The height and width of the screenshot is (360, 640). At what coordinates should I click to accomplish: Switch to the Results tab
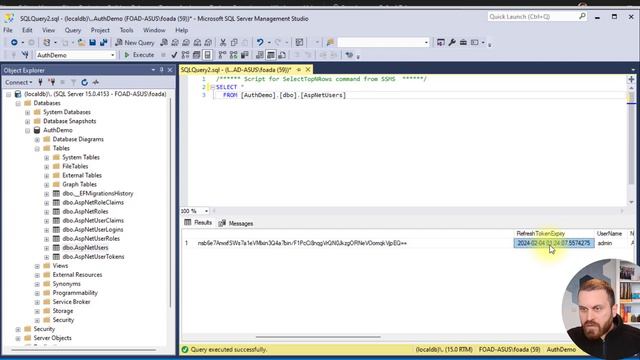[x=198, y=222]
